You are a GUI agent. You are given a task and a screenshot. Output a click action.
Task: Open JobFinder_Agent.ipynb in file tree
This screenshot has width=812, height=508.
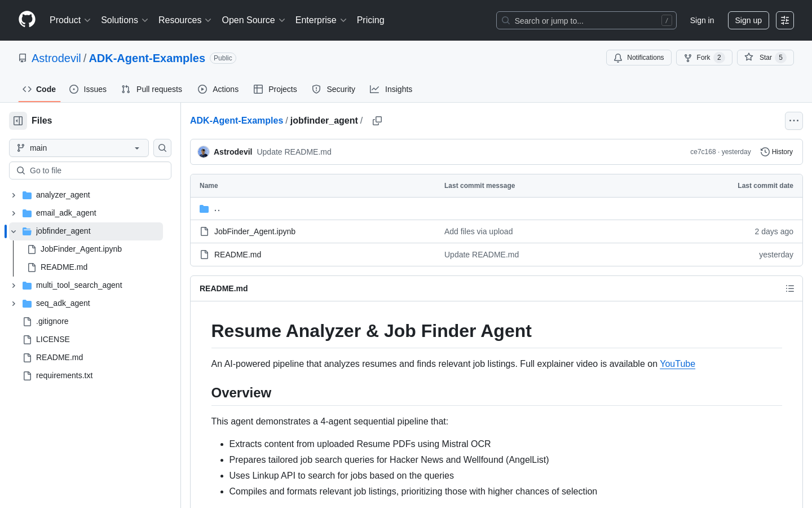pyautogui.click(x=81, y=249)
